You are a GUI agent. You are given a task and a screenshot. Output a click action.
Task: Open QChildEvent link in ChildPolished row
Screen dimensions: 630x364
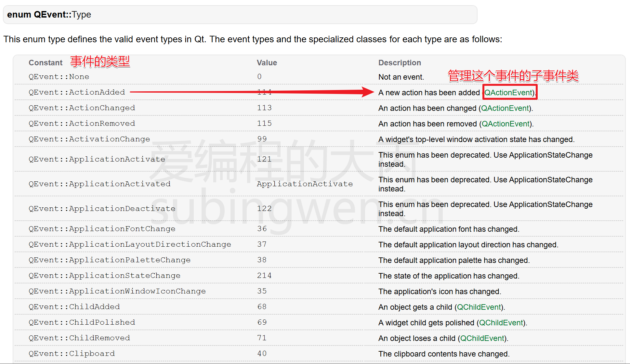tap(501, 323)
